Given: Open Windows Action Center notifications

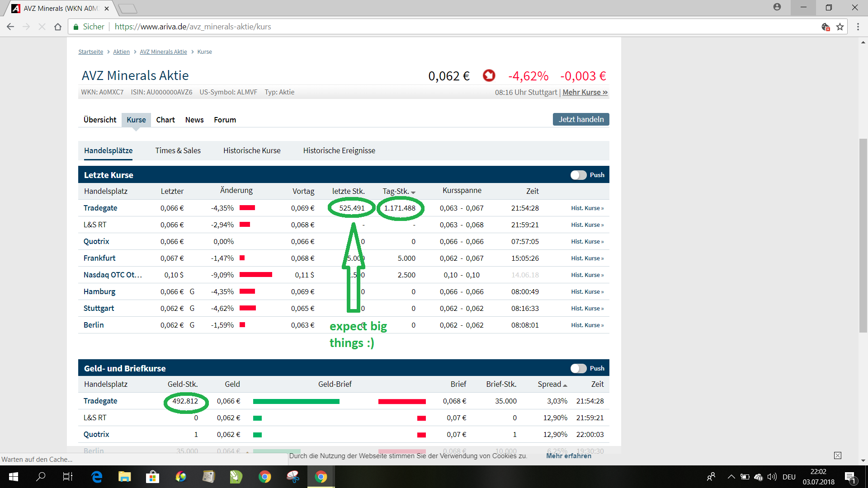Looking at the screenshot, I should (850, 477).
